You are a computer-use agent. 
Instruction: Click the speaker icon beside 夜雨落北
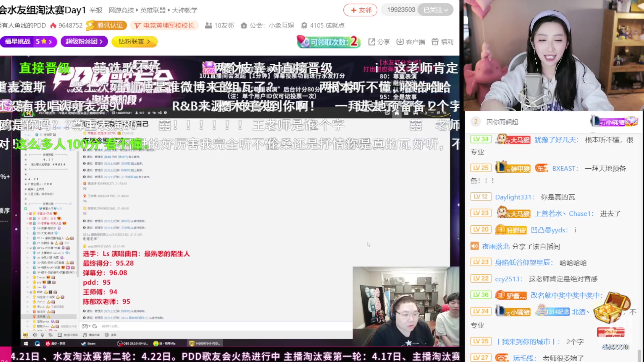click(x=474, y=246)
